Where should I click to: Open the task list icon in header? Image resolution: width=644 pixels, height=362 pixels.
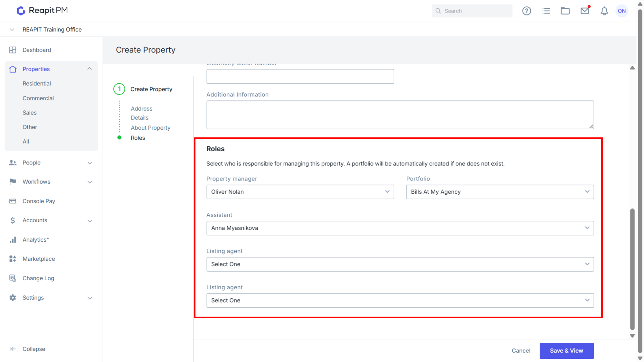(546, 11)
